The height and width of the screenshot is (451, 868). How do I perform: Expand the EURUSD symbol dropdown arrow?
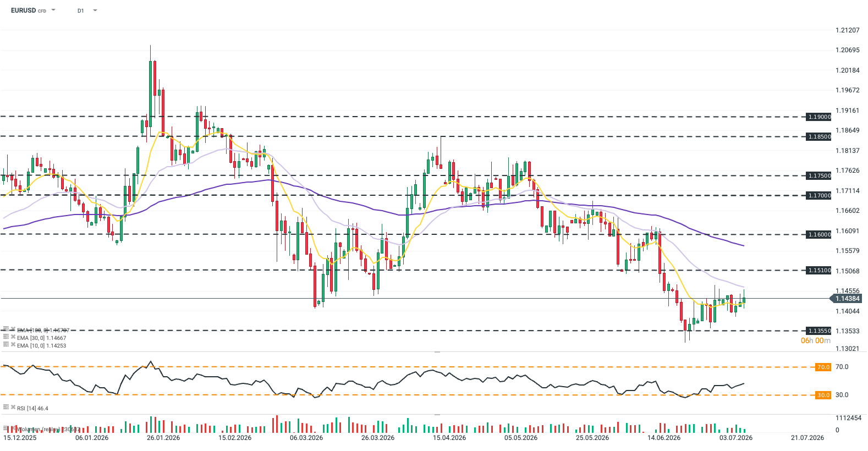point(53,10)
